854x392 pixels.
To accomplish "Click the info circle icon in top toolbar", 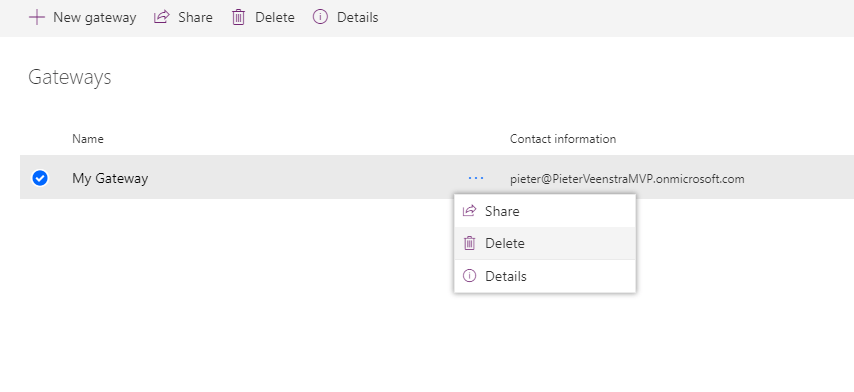I will 320,17.
